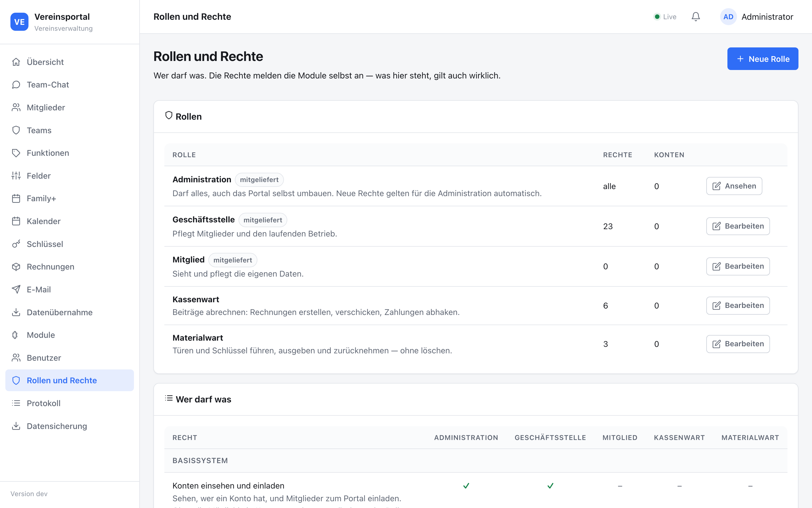
Task: Click Bearbeiten for the Mitglied role
Action: tap(738, 266)
